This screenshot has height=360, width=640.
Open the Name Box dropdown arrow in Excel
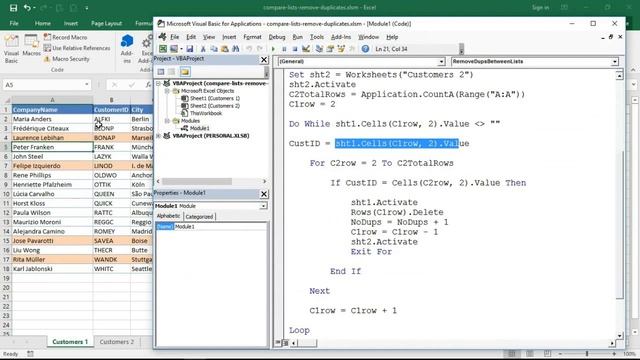point(87,85)
